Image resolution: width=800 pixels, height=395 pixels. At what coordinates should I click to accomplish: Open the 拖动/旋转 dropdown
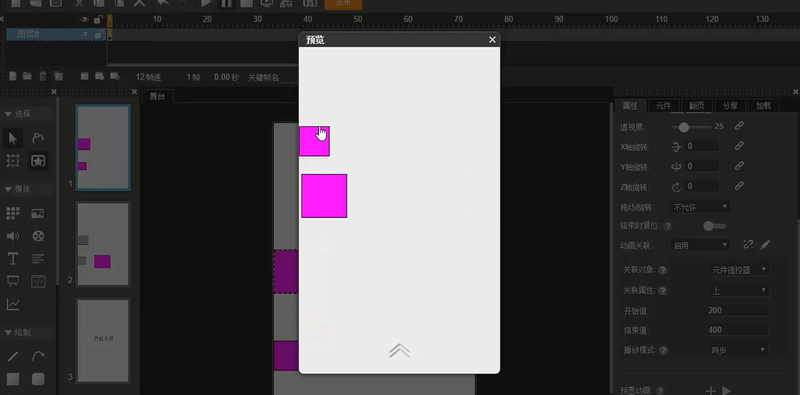(x=700, y=207)
